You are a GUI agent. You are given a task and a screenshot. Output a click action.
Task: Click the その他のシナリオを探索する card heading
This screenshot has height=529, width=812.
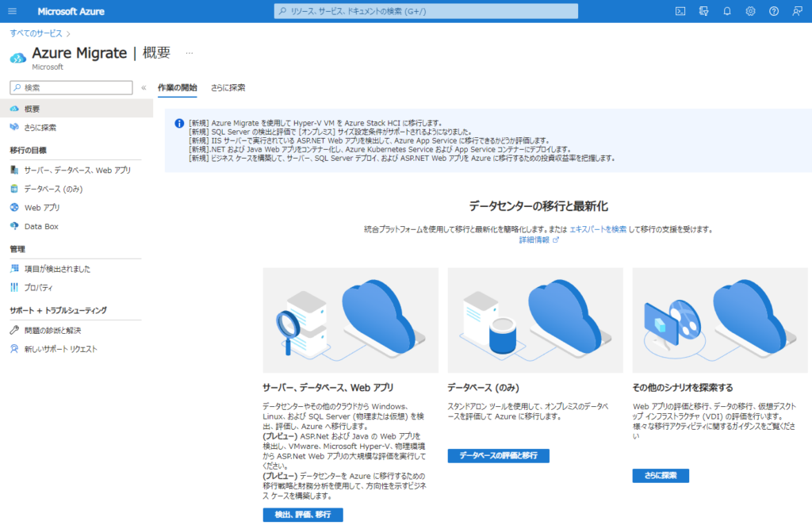[683, 388]
